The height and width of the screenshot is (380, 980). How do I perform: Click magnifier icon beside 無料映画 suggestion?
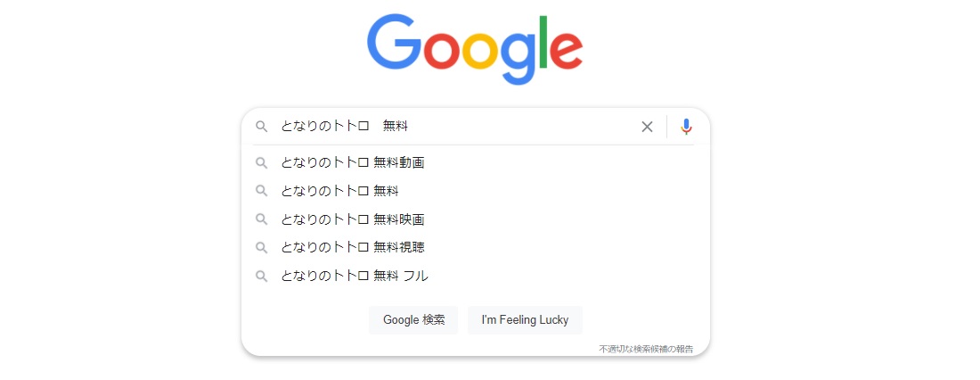(x=261, y=219)
